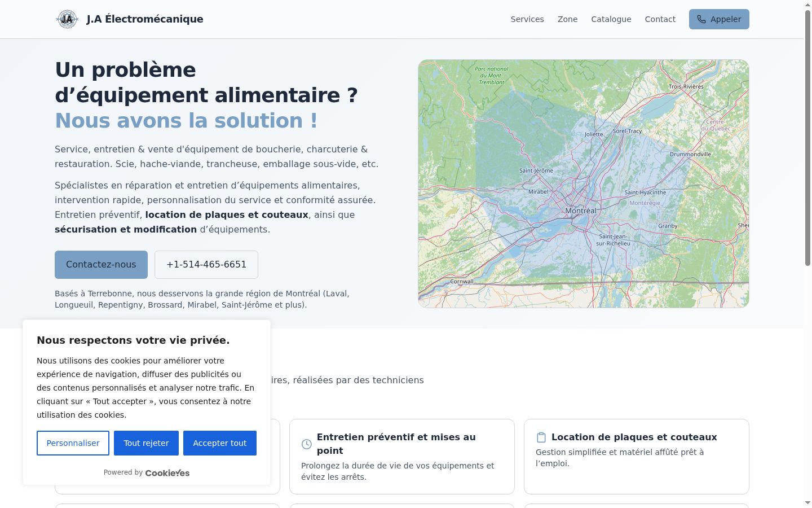Image resolution: width=812 pixels, height=508 pixels.
Task: Click Granby label on the map
Action: pos(668,226)
